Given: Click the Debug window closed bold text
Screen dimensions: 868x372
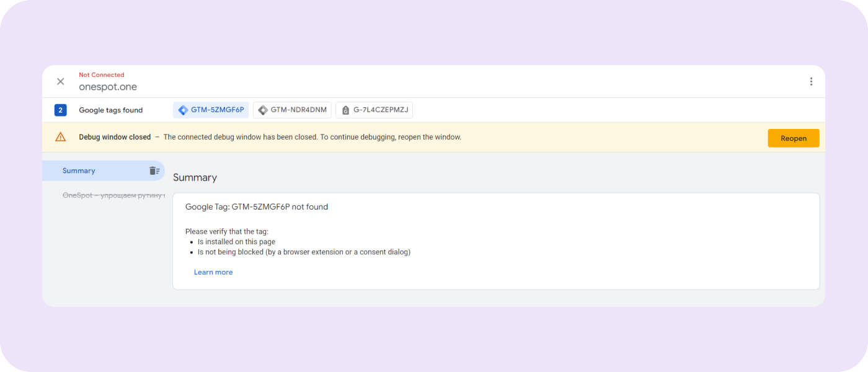Looking at the screenshot, I should click(115, 137).
